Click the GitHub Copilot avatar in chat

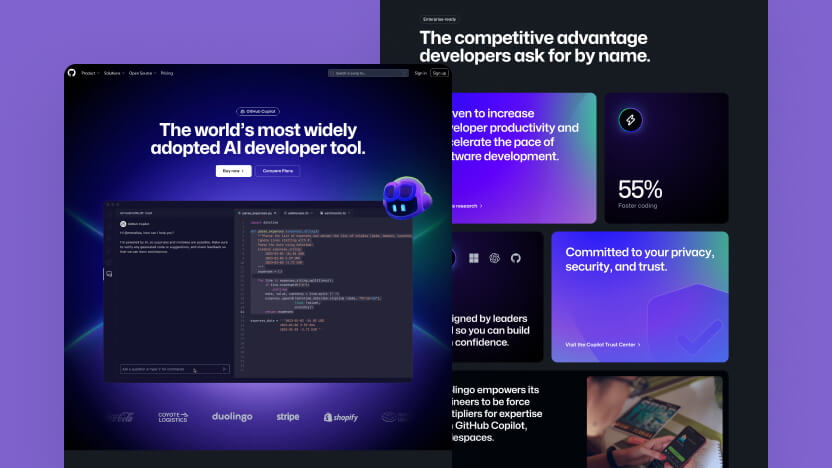coord(123,224)
